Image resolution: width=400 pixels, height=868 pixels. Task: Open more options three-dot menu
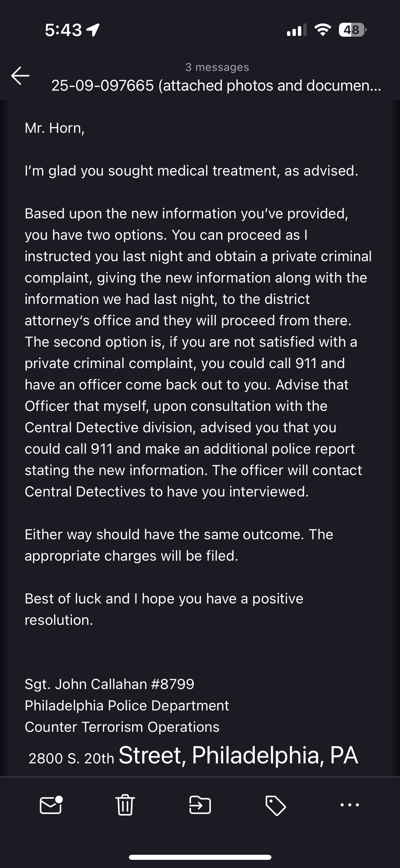[x=349, y=804]
